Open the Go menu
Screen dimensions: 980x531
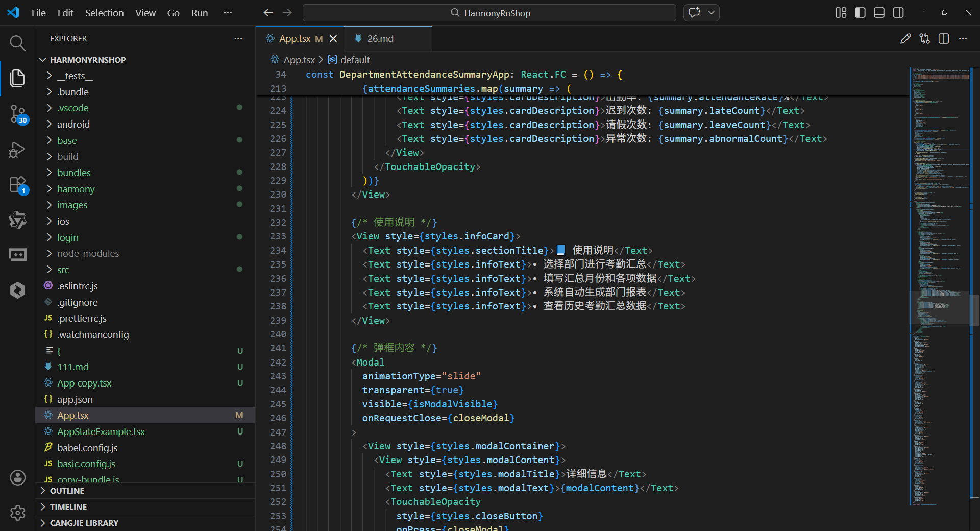(x=174, y=13)
